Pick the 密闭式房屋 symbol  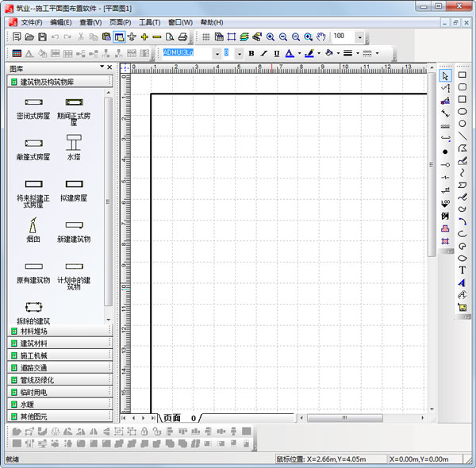coord(33,109)
